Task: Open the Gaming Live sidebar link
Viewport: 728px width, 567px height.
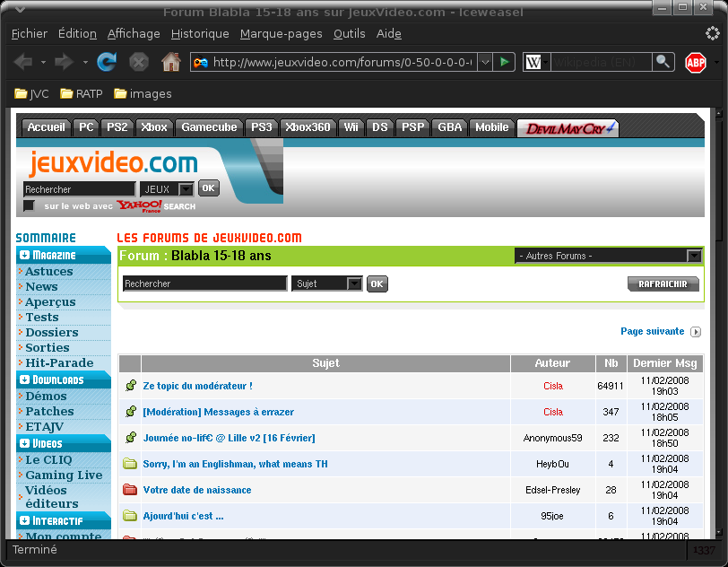Action: tap(64, 475)
